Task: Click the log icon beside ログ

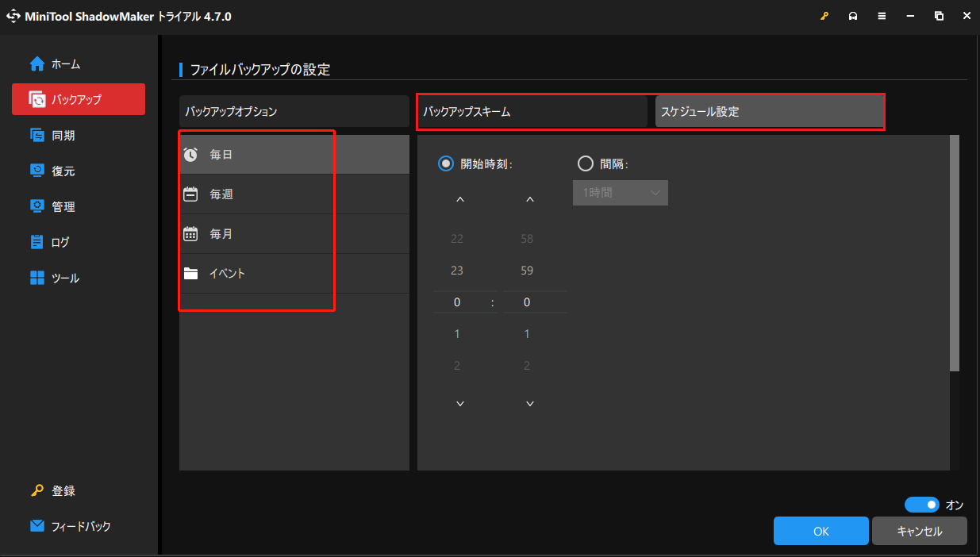Action: [37, 242]
